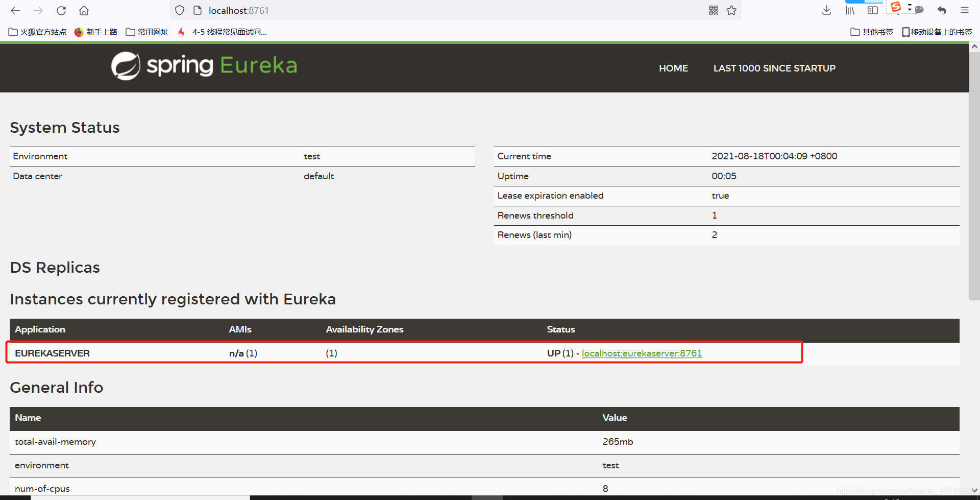Screen dimensions: 980x500
Task: Open the hamburger application menu
Action: coord(964,10)
